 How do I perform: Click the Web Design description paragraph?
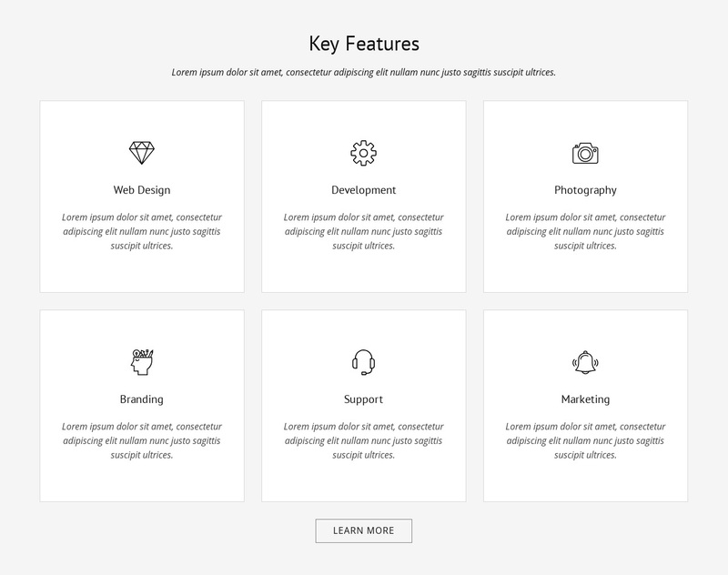tap(142, 231)
